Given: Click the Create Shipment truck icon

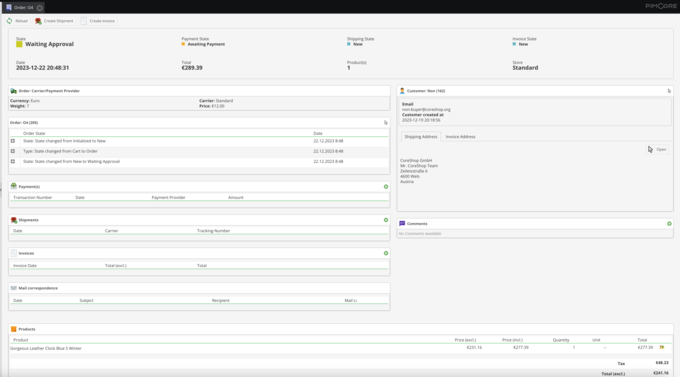Looking at the screenshot, I should [38, 21].
